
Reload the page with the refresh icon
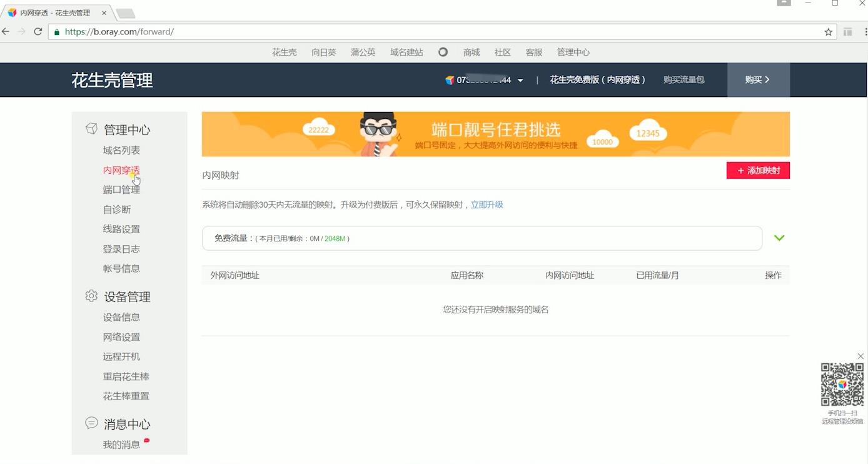click(x=38, y=32)
